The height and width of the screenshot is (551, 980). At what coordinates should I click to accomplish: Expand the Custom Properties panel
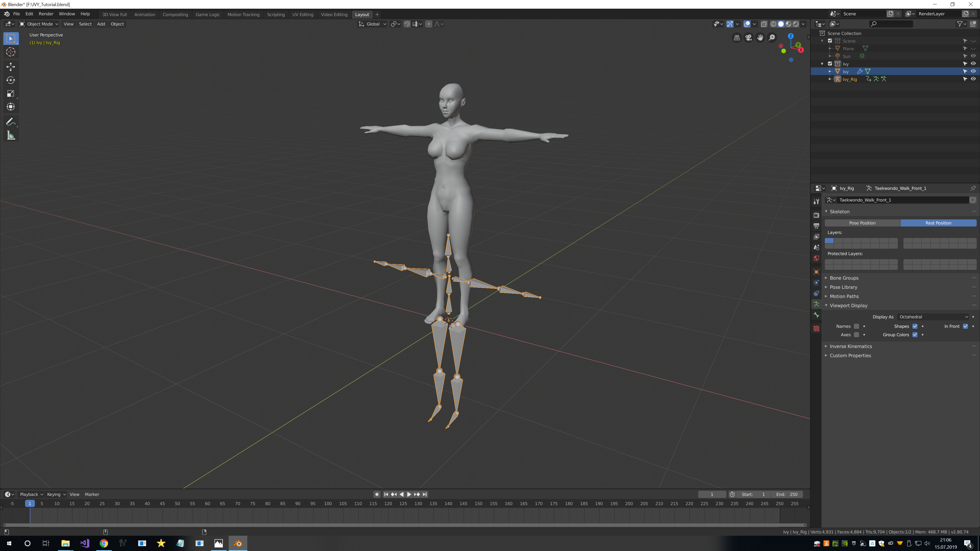coord(850,356)
